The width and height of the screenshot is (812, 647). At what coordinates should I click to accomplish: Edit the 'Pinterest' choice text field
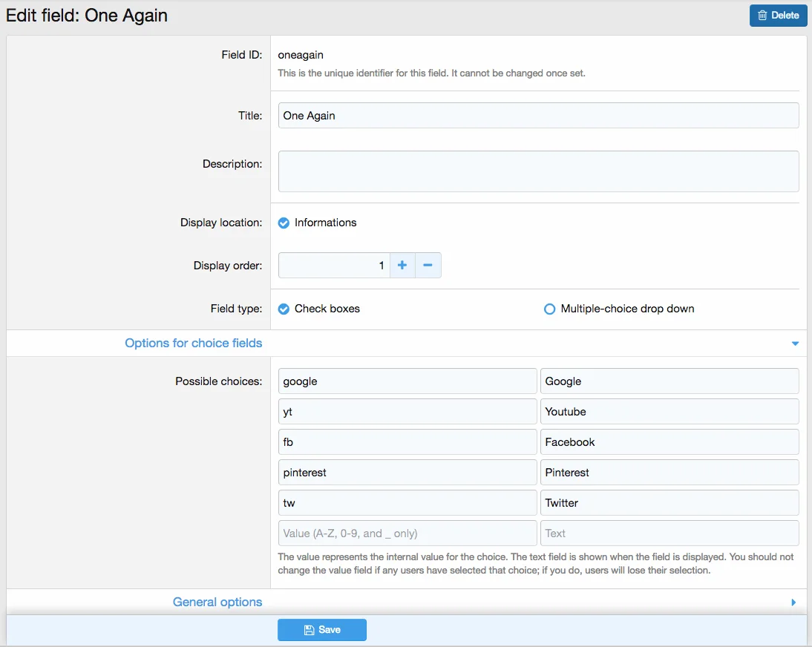tap(669, 473)
